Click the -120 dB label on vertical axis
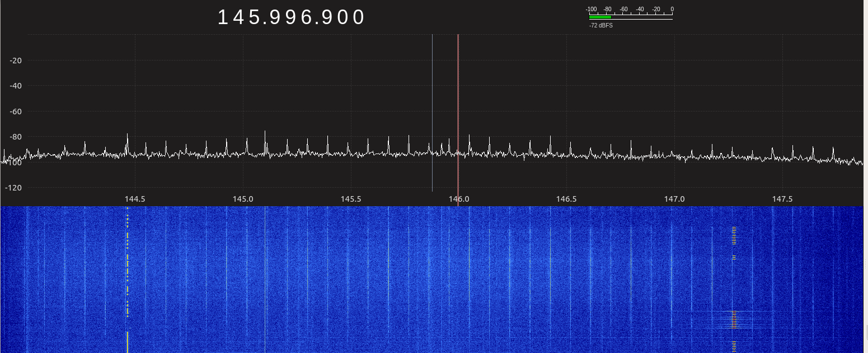The height and width of the screenshot is (353, 868). pos(14,187)
